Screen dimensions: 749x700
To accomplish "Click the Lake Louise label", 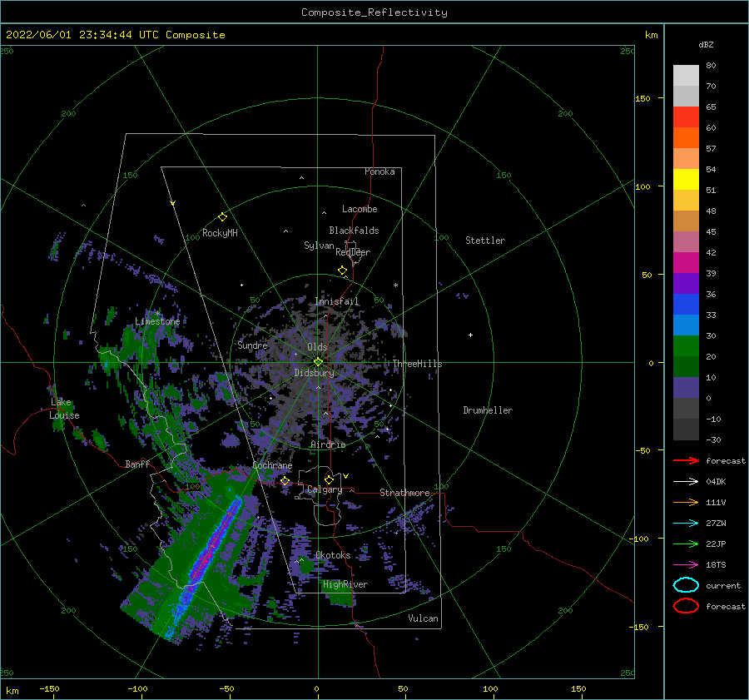I will [64, 409].
